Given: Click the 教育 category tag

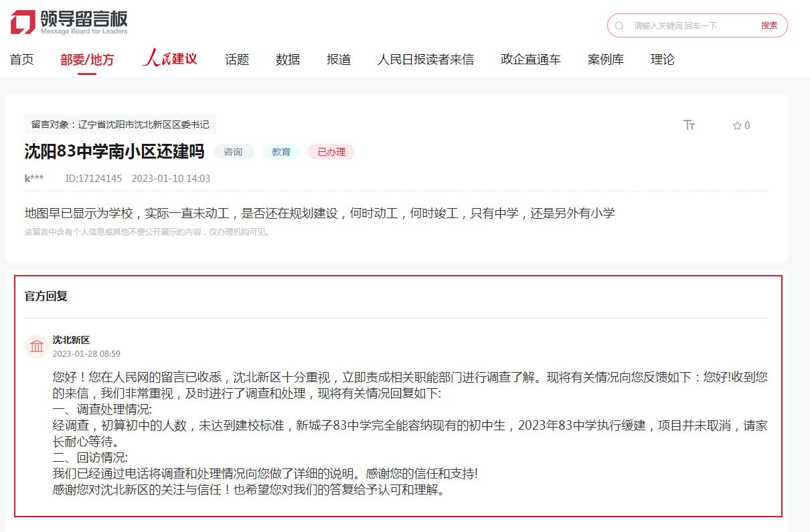Looking at the screenshot, I should tap(281, 152).
